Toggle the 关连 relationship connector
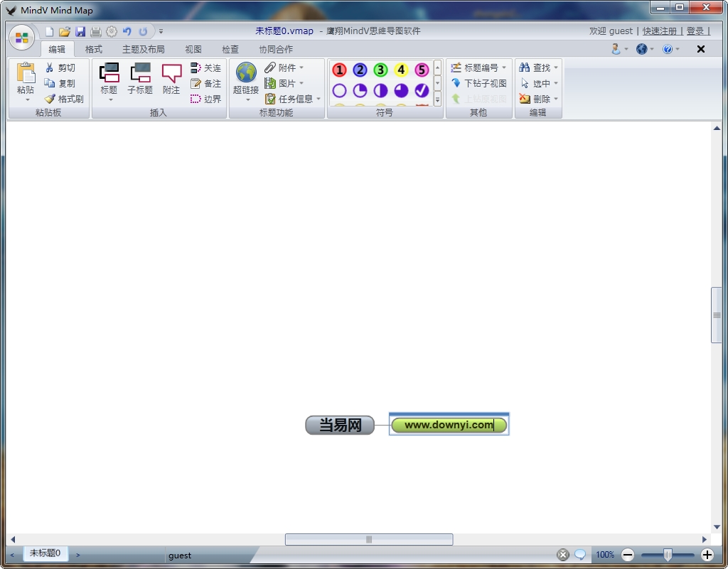Viewport: 728px width, 569px height. pos(206,67)
